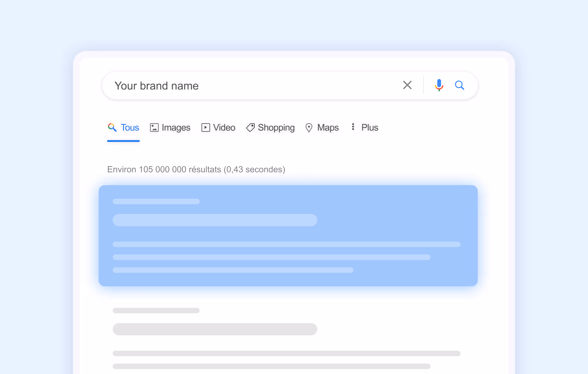Go to the Maps tab

pos(328,128)
